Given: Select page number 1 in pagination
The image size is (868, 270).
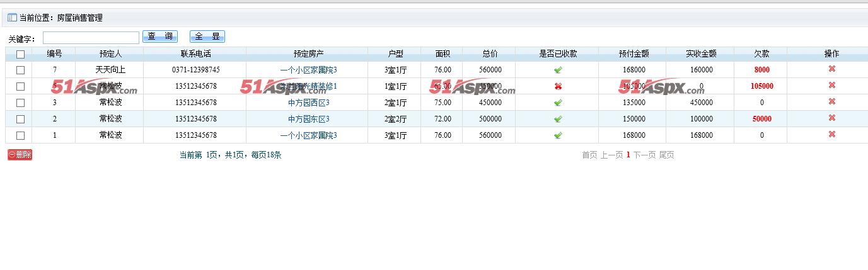Looking at the screenshot, I should tap(628, 155).
